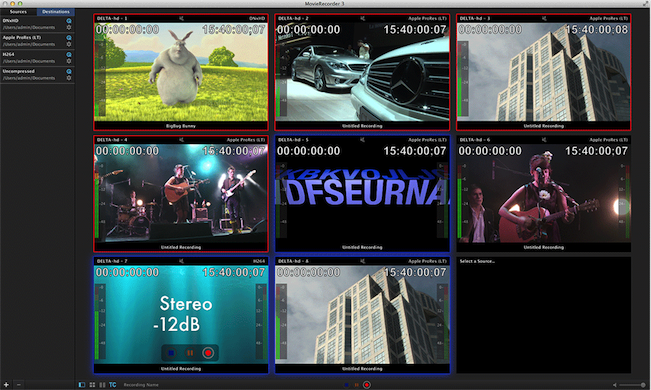Open source dropdown DELTA-hd - 6
Viewport: 651px width, 390px height.
[x=475, y=140]
